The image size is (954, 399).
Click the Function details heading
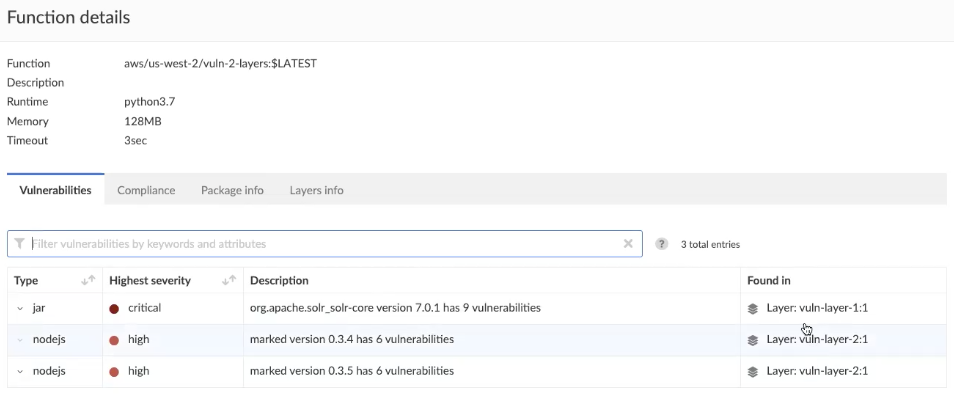point(68,17)
